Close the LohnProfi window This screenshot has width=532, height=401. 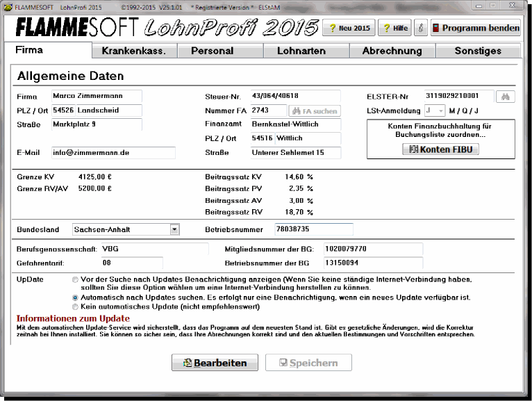tap(512, 6)
